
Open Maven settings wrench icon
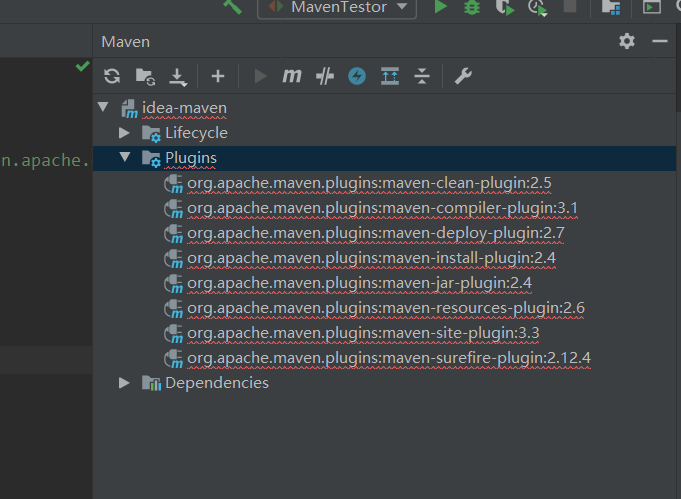point(463,76)
